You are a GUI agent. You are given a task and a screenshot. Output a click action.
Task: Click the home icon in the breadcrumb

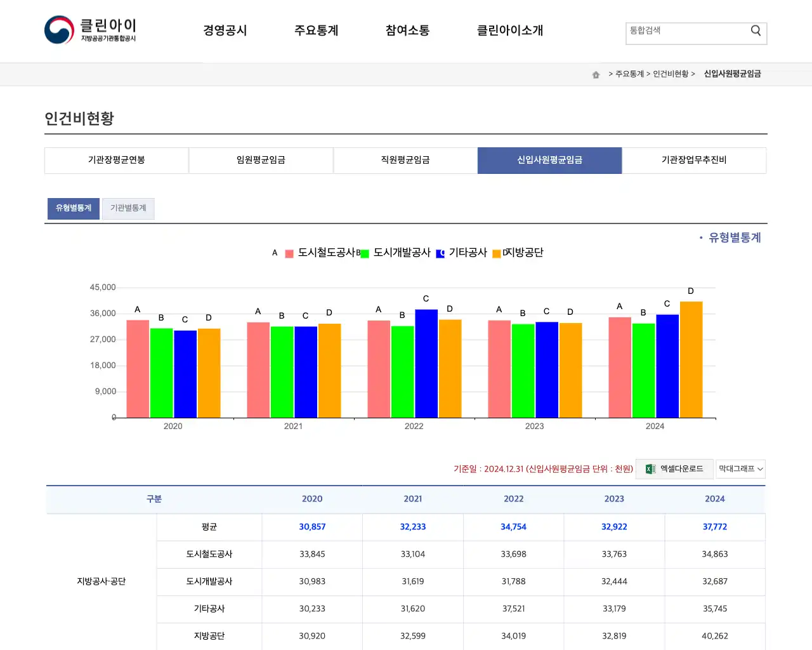[595, 74]
